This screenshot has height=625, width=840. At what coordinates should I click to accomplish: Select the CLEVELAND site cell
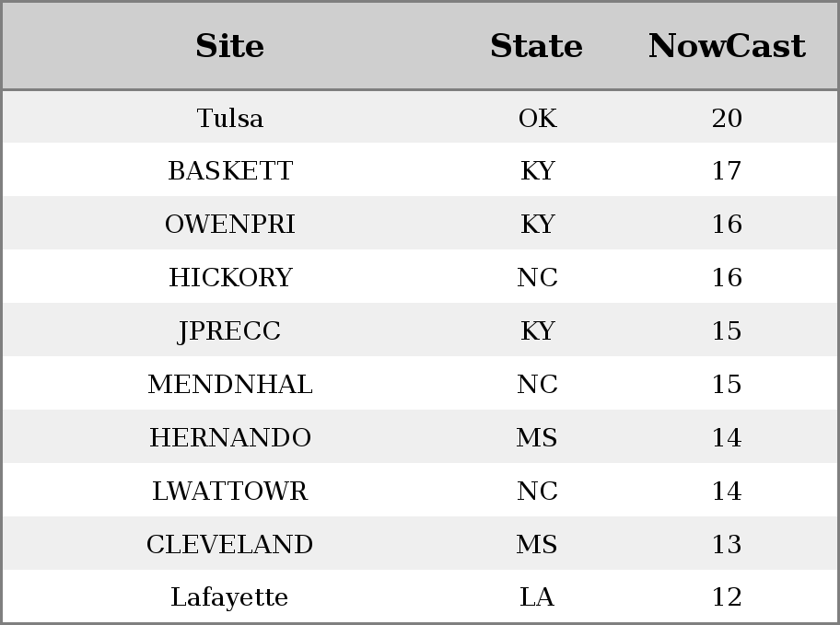(x=230, y=544)
